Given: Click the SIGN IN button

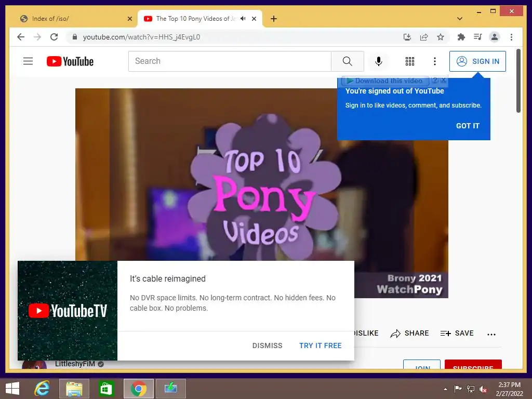Looking at the screenshot, I should tap(477, 61).
